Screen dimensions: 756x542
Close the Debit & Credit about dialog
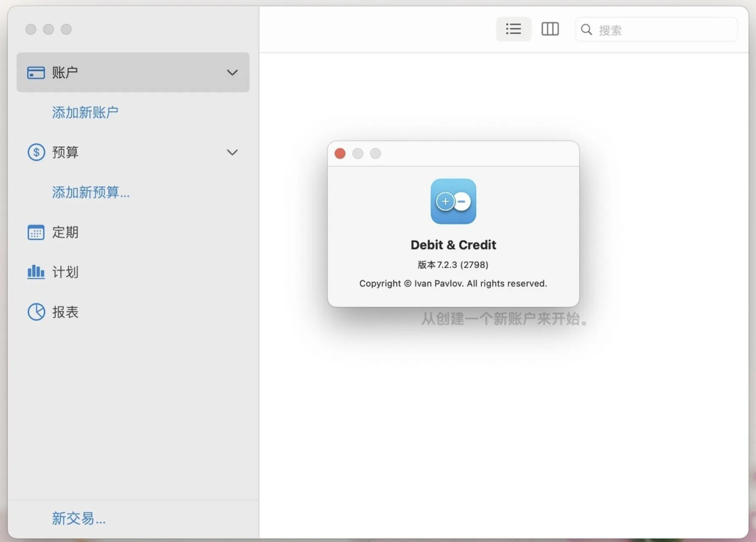(x=340, y=154)
